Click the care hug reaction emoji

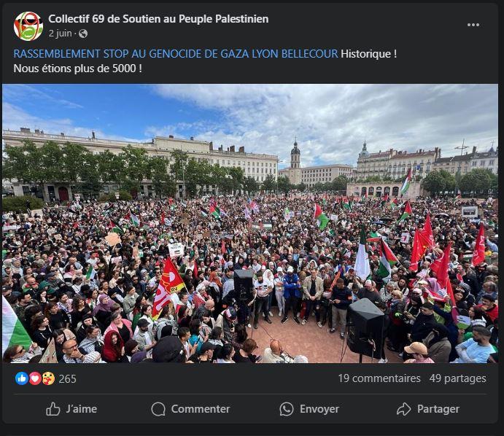pyautogui.click(x=48, y=378)
